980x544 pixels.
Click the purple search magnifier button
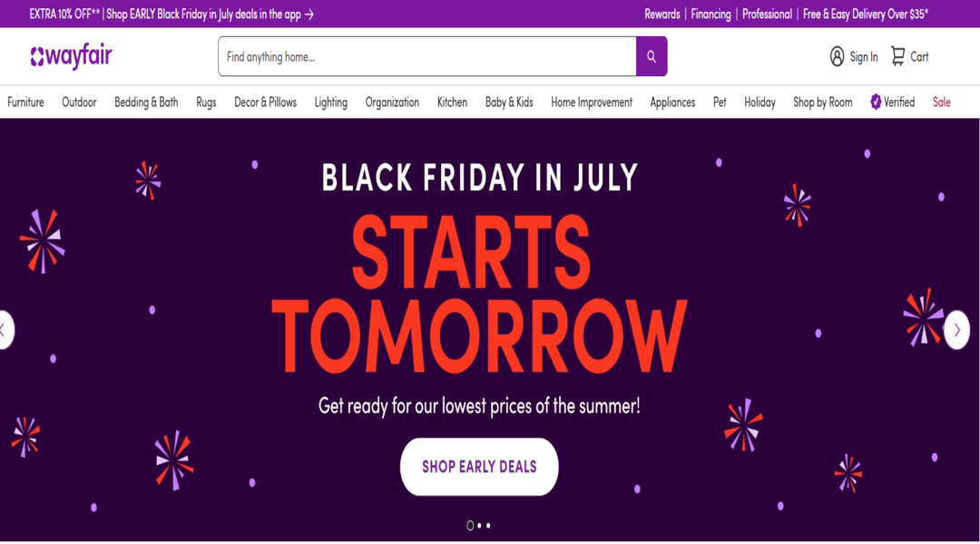(652, 56)
